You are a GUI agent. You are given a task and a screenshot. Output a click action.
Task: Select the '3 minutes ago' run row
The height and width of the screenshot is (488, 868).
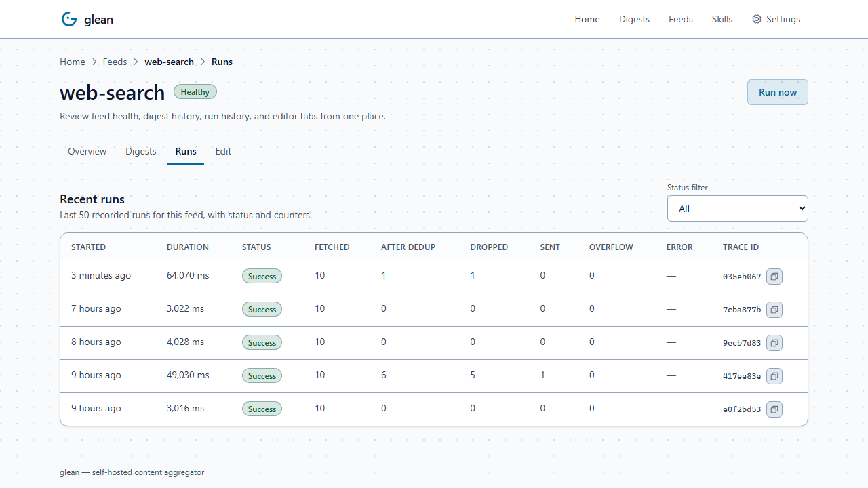(x=434, y=277)
